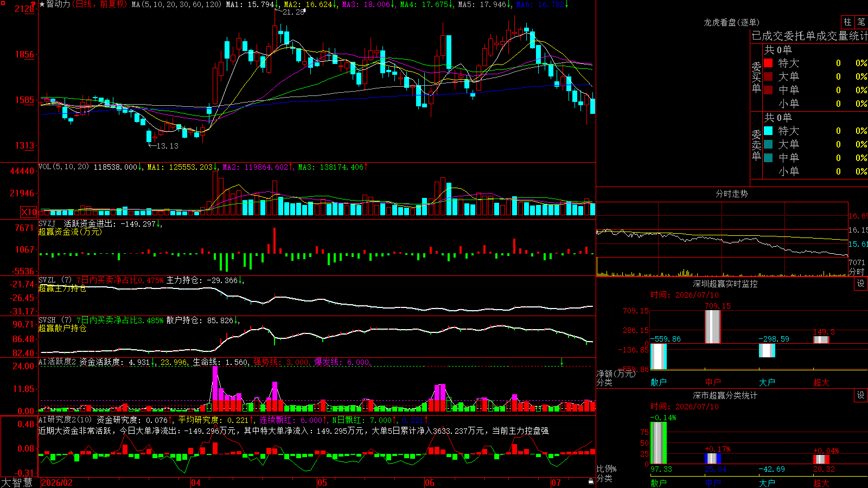
Task: Click the MA(5,10,20,30,60,120) indicator parameters
Action: point(177,4)
